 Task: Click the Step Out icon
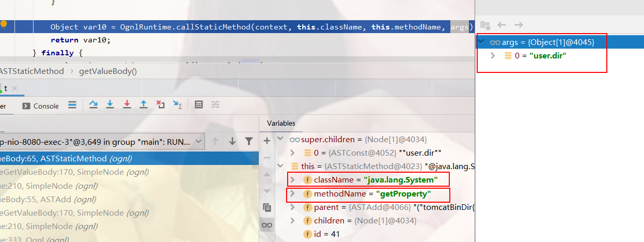(x=144, y=105)
